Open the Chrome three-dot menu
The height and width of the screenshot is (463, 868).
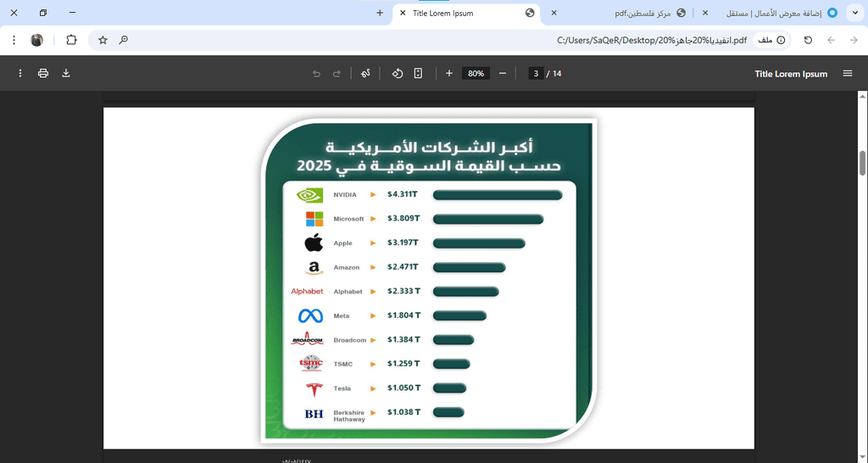point(14,40)
